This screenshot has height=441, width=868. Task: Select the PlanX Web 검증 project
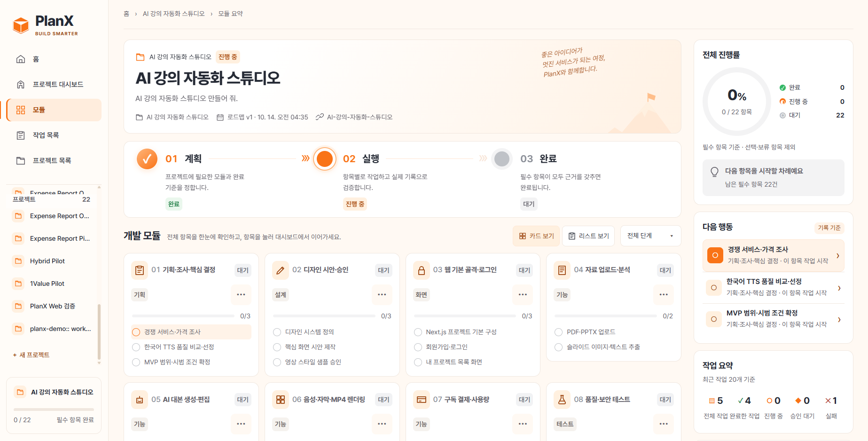pyautogui.click(x=52, y=306)
